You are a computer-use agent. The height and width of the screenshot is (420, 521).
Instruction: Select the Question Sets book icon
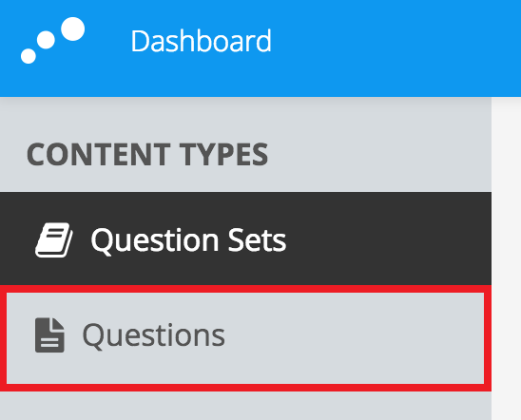pos(54,240)
